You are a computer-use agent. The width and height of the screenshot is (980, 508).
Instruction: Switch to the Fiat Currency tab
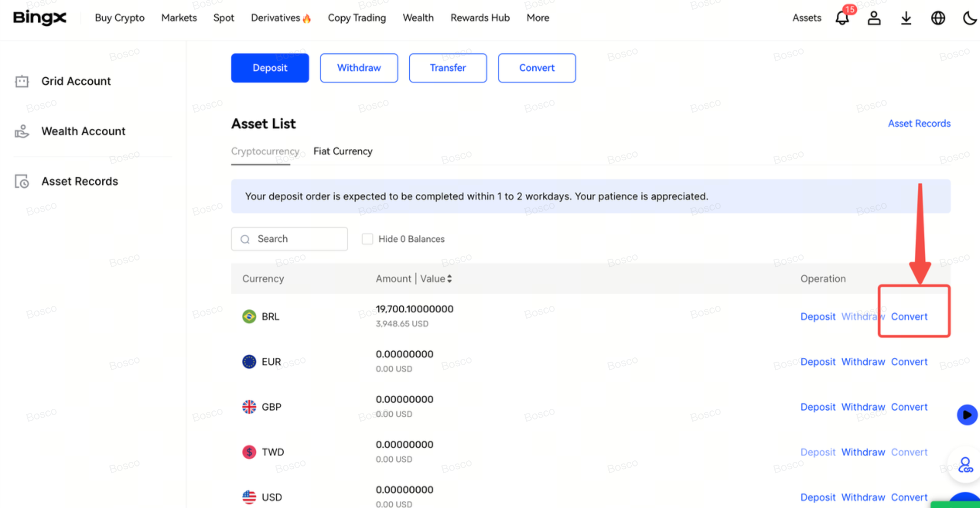click(343, 151)
